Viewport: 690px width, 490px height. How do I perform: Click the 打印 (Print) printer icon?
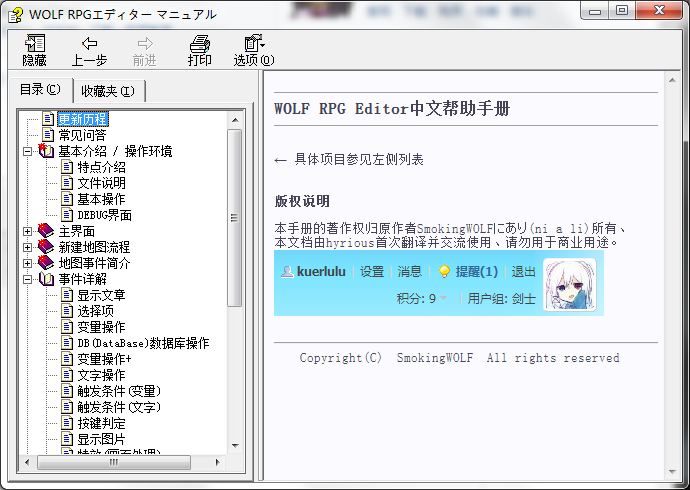[200, 44]
